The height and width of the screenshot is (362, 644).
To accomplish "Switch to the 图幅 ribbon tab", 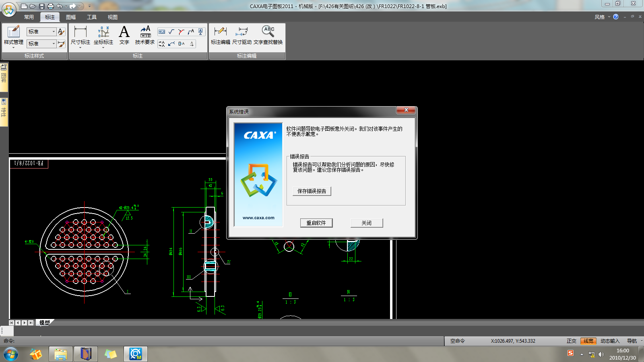I will tap(71, 17).
